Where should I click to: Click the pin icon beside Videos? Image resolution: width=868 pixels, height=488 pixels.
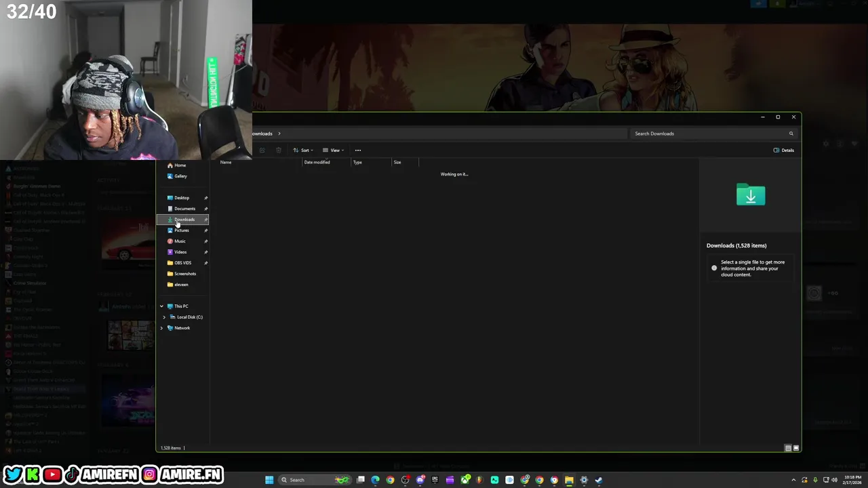[x=205, y=252]
